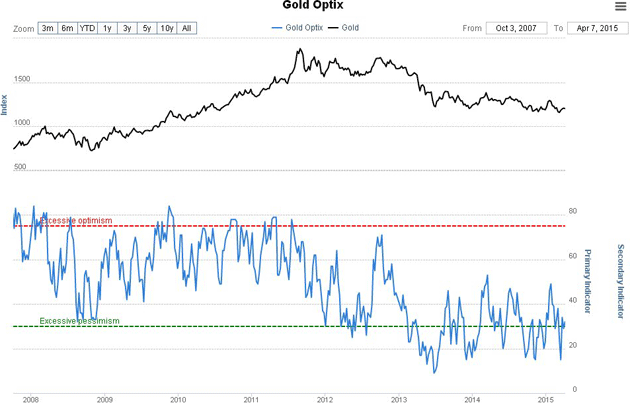Click the Excessive pessimism threshold label
630x403 pixels.
(80, 321)
